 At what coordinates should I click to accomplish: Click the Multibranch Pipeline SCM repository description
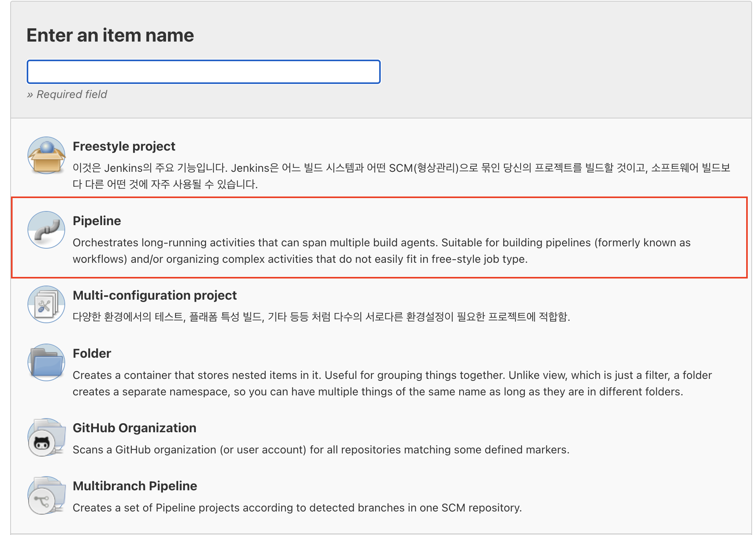[x=297, y=508]
